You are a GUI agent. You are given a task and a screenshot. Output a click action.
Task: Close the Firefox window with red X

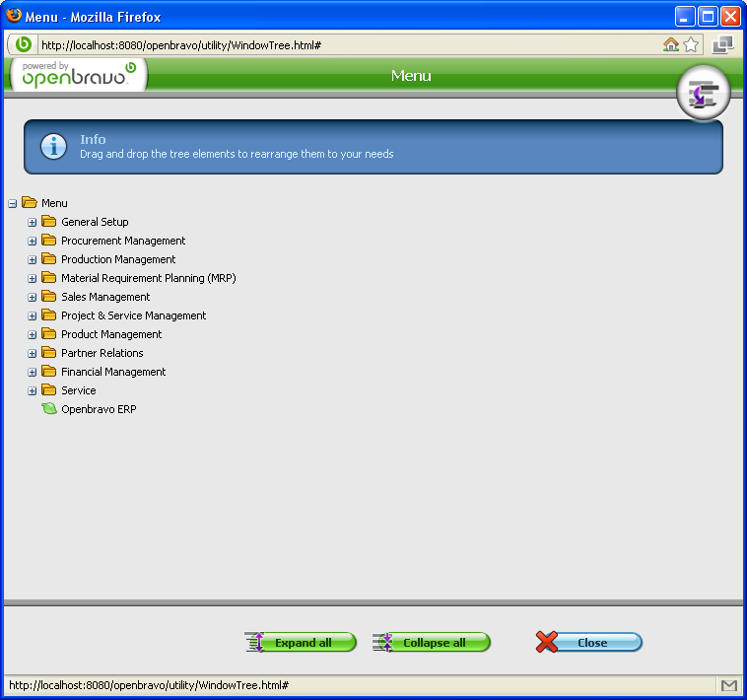point(730,17)
